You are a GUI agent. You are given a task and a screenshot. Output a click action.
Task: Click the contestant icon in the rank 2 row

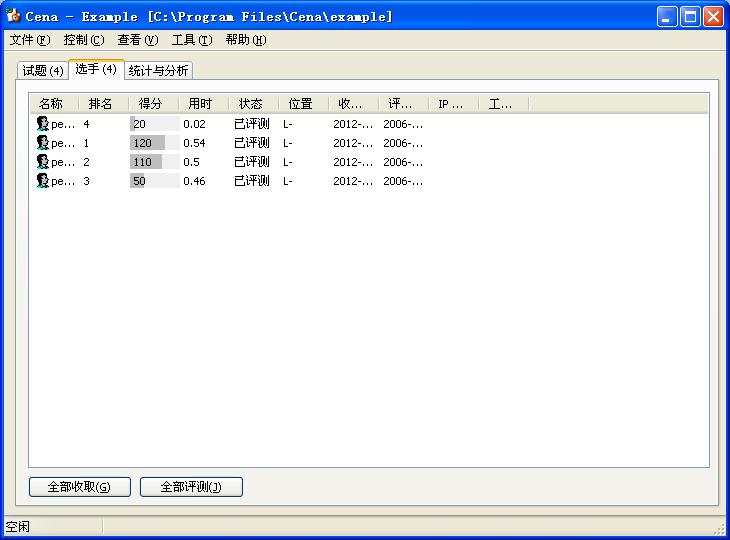tap(43, 162)
